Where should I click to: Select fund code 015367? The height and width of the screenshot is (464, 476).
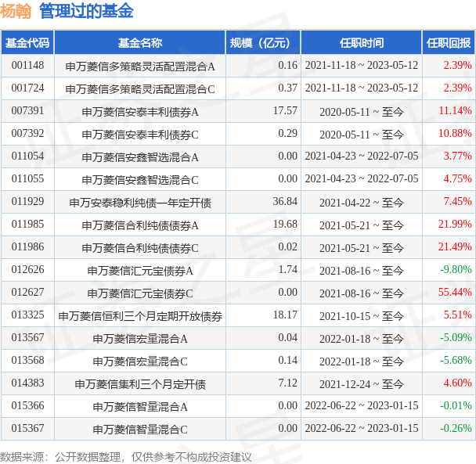27,429
